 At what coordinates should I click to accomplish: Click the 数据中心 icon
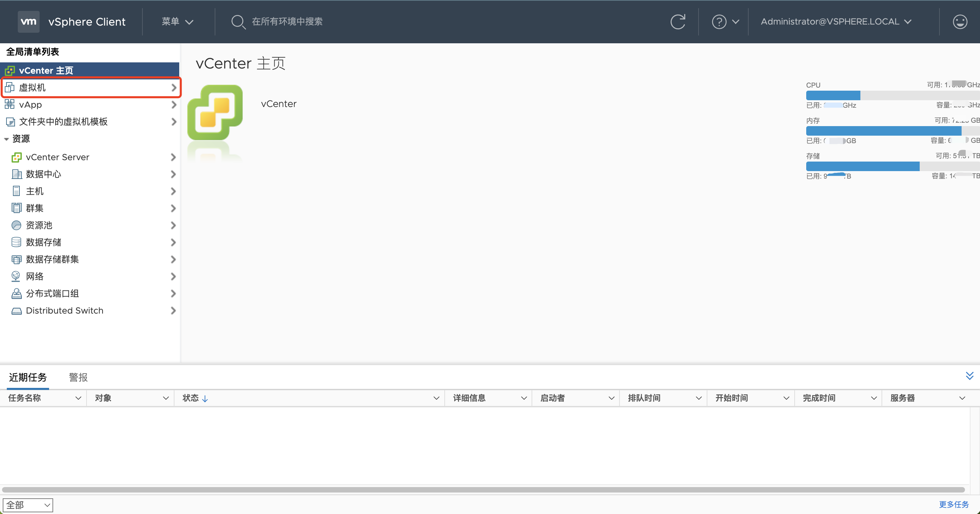[16, 174]
